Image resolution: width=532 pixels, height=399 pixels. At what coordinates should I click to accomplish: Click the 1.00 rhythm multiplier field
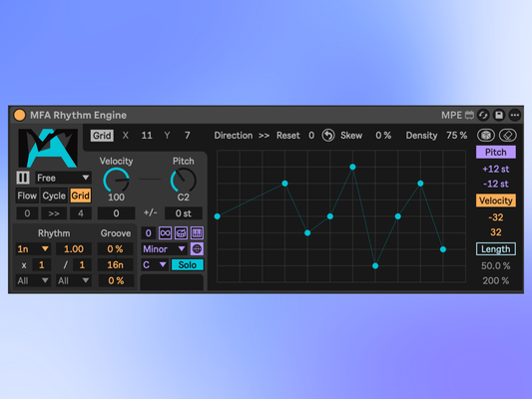pyautogui.click(x=74, y=249)
